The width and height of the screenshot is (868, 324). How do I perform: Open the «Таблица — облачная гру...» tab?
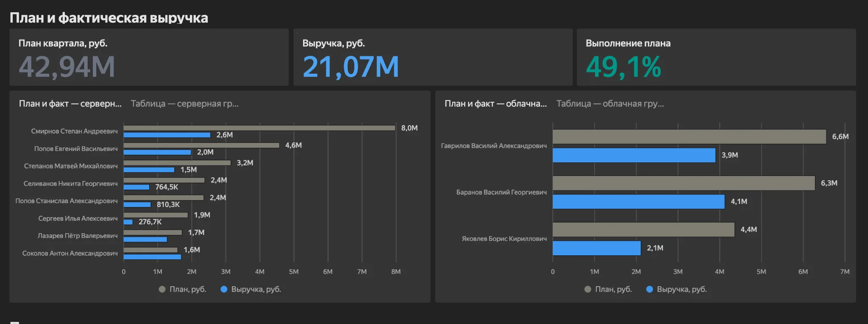pos(610,103)
